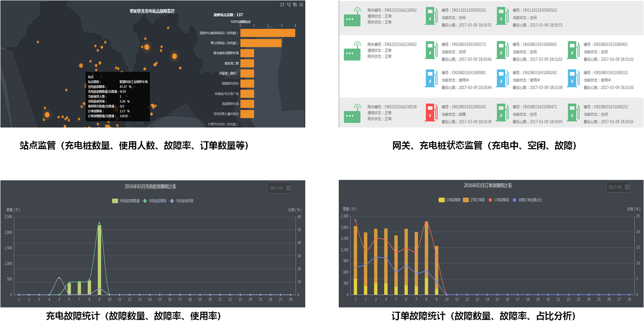
Task: Click the 南光城市花园停车场 bar
Action: pyautogui.click(x=247, y=53)
